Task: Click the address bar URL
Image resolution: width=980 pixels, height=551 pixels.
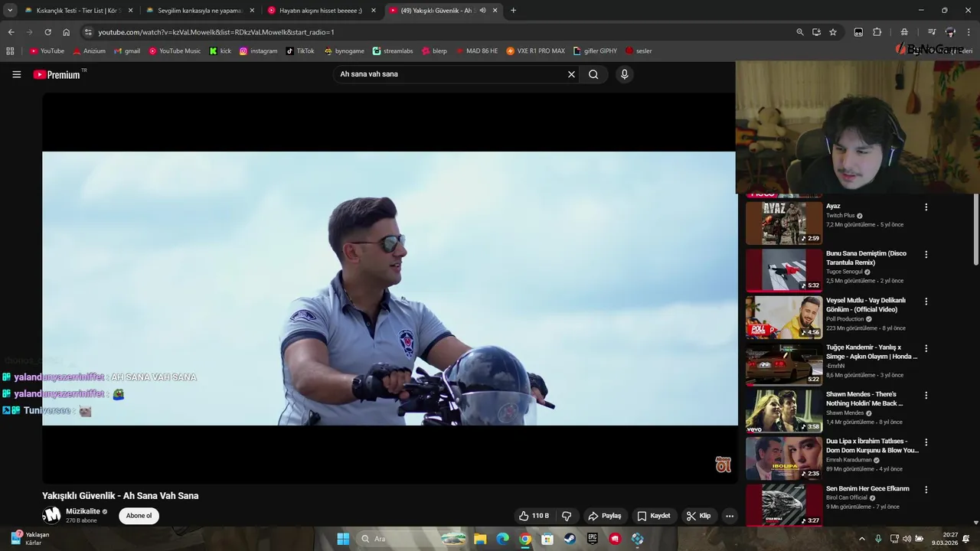Action: point(216,32)
